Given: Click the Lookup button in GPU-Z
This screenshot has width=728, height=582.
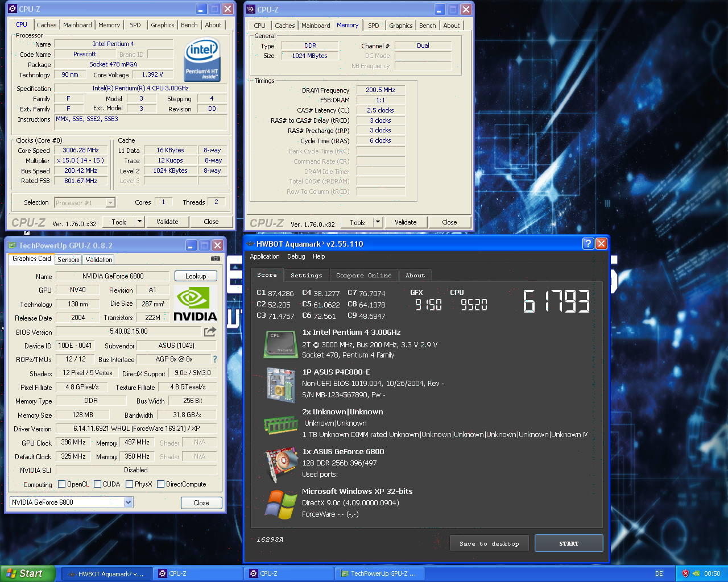Looking at the screenshot, I should [x=196, y=276].
